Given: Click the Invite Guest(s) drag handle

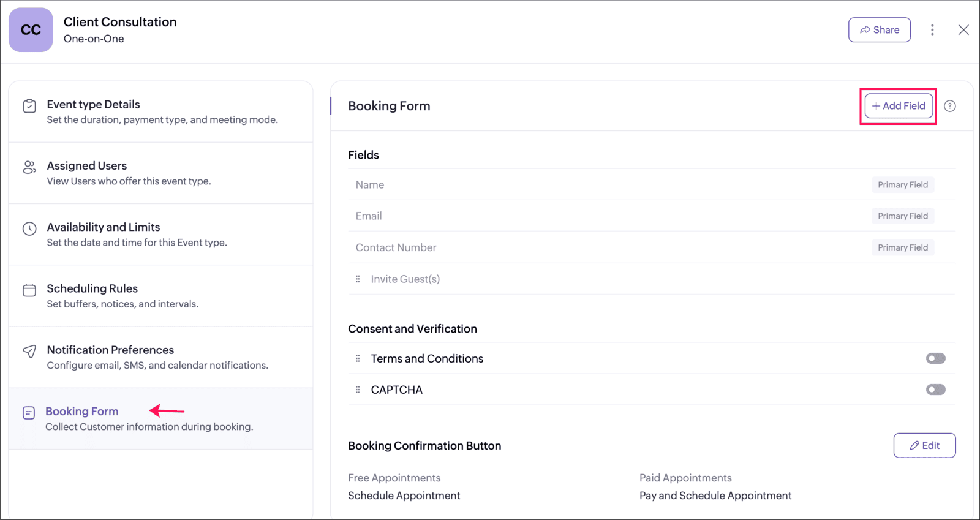Looking at the screenshot, I should [x=358, y=279].
